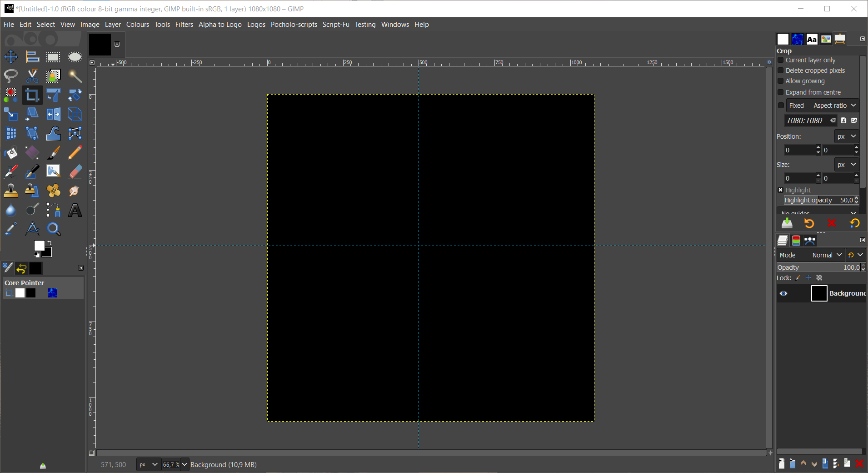Select the Alignment tool
Screen dimensions: 868x473
pyautogui.click(x=32, y=57)
